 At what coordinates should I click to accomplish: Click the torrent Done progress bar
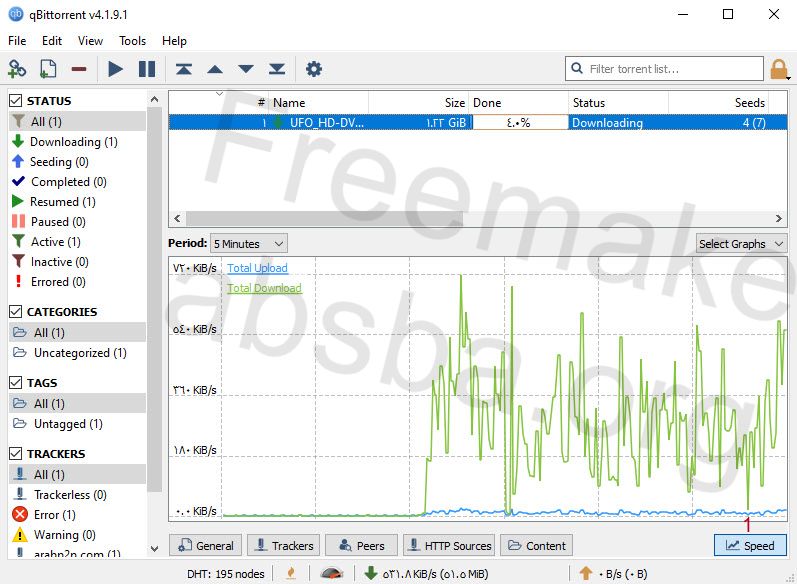pos(520,122)
